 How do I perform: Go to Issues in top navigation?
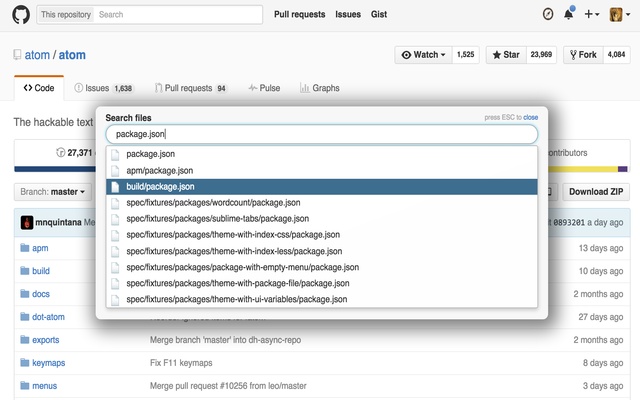tap(348, 14)
